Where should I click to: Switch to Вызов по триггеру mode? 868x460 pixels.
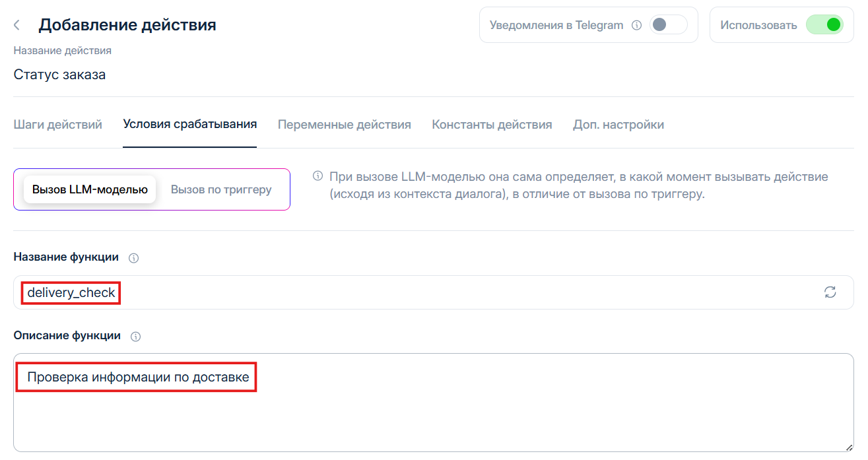(221, 189)
